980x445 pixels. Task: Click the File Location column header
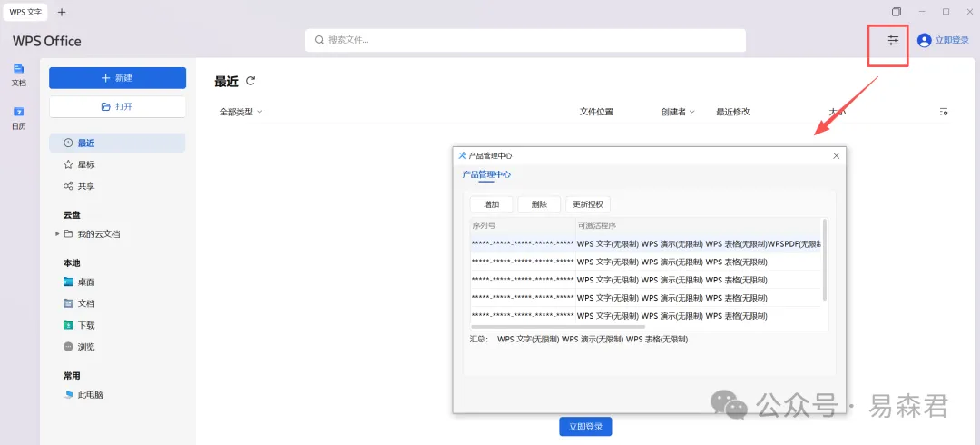[596, 112]
